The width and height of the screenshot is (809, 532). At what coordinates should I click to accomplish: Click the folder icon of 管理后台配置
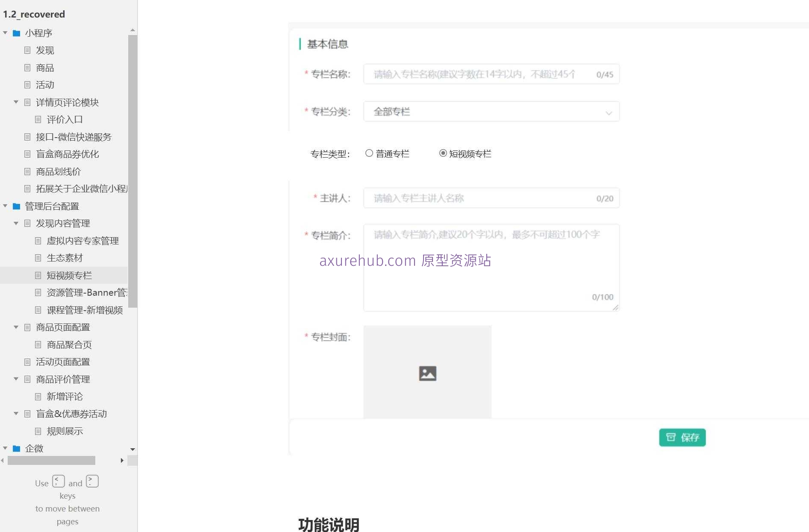16,206
